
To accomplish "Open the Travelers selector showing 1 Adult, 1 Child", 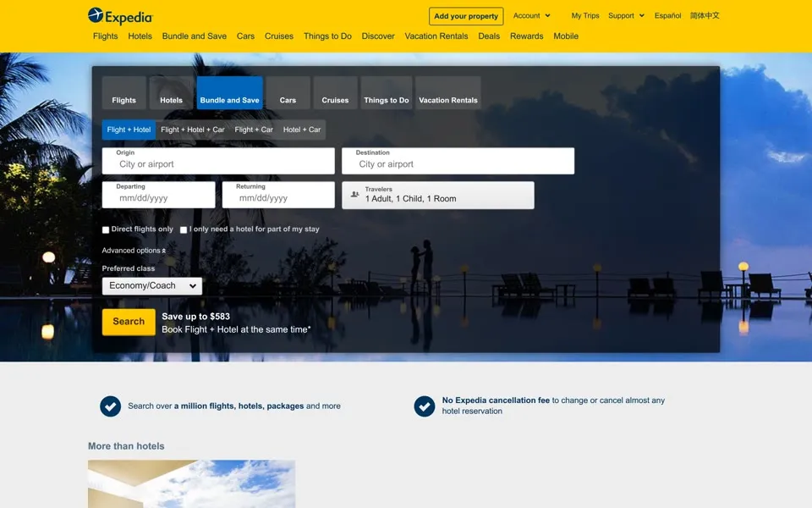I will [438, 195].
